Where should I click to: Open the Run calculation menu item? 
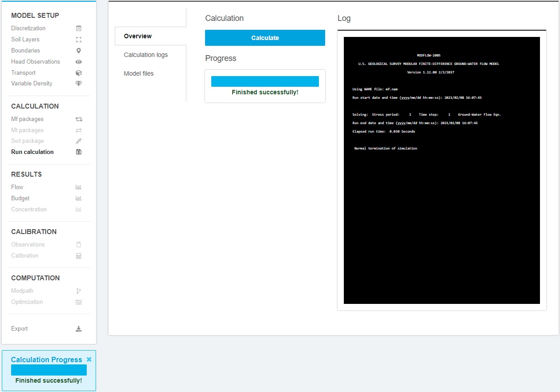click(x=32, y=152)
